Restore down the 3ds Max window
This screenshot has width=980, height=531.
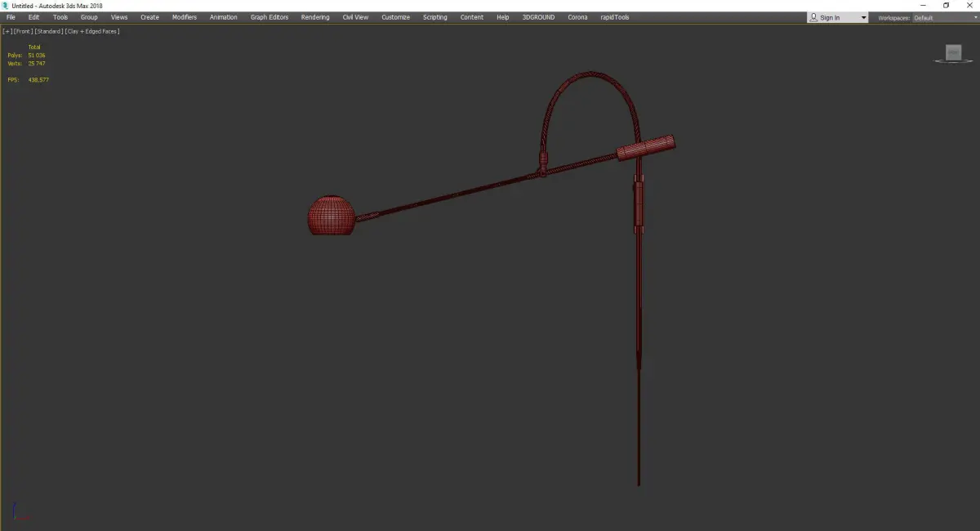[947, 6]
